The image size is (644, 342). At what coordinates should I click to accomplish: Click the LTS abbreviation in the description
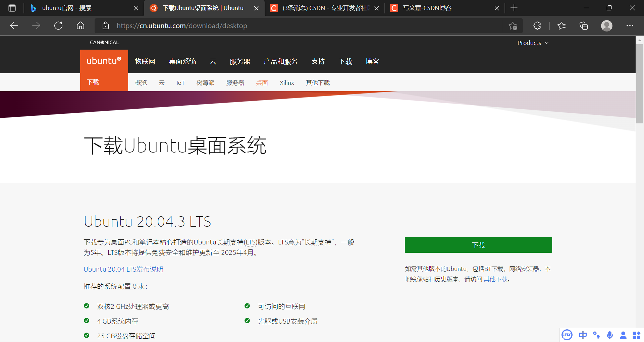[x=251, y=242]
